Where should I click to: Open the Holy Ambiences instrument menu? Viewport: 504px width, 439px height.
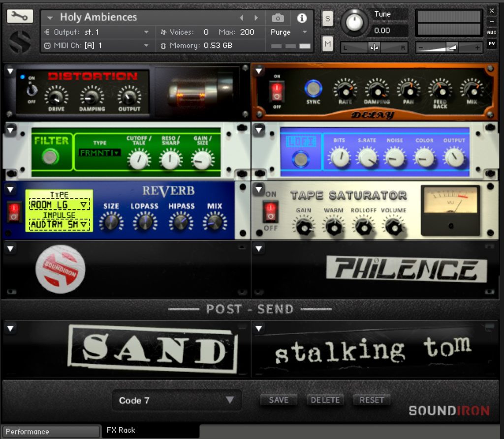[x=50, y=18]
